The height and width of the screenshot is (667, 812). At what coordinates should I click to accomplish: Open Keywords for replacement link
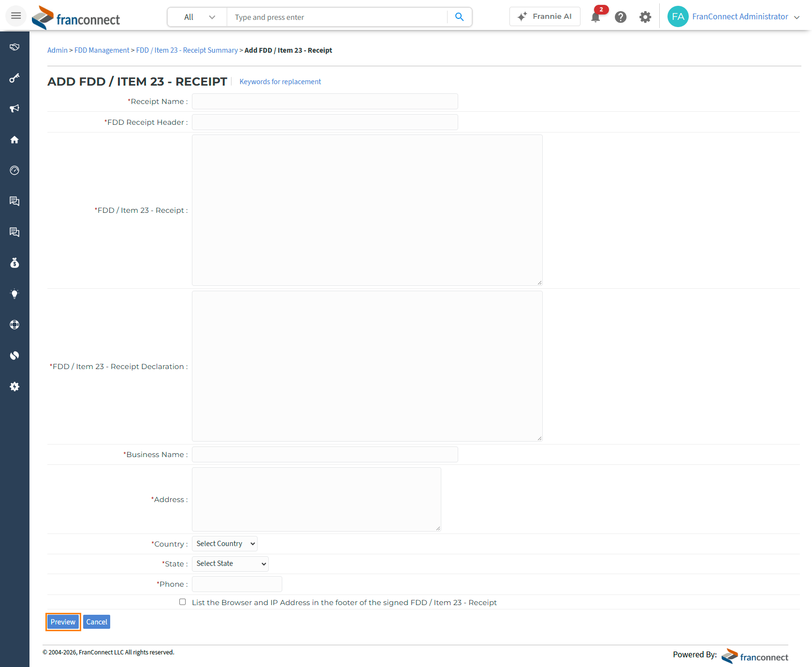click(280, 82)
